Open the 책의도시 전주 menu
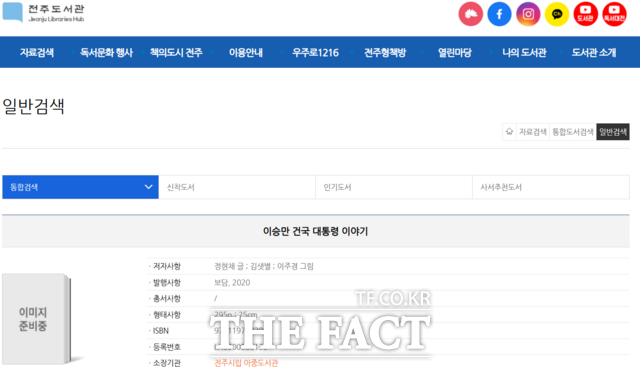Image resolution: width=640 pixels, height=367 pixels. (x=176, y=52)
